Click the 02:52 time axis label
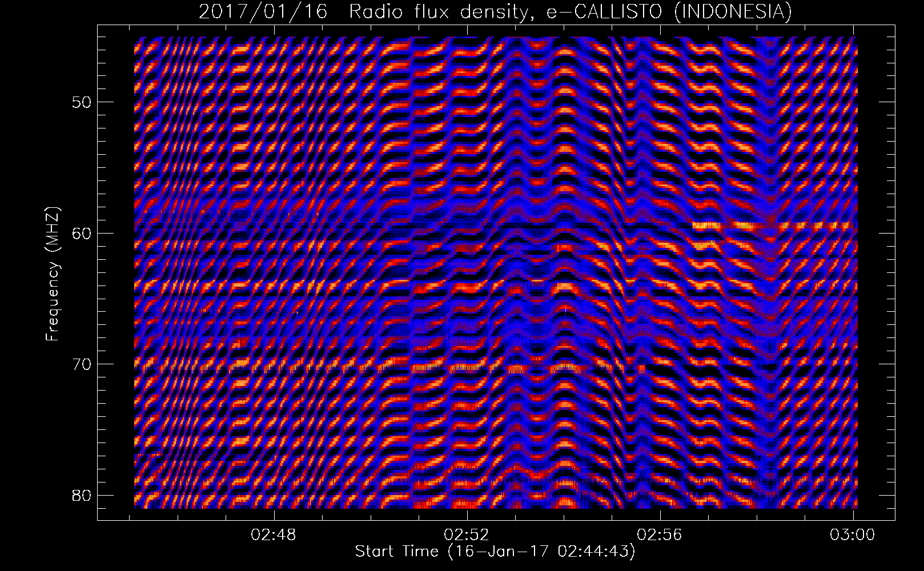 (x=468, y=535)
